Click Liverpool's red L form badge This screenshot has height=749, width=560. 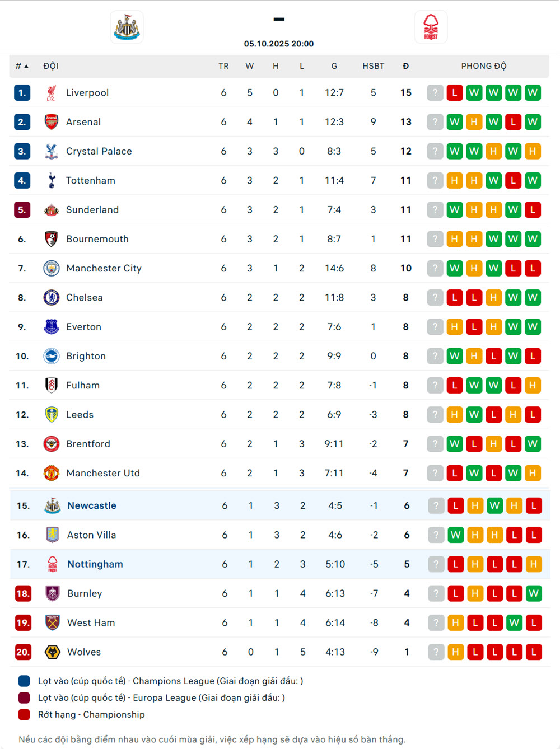[455, 93]
